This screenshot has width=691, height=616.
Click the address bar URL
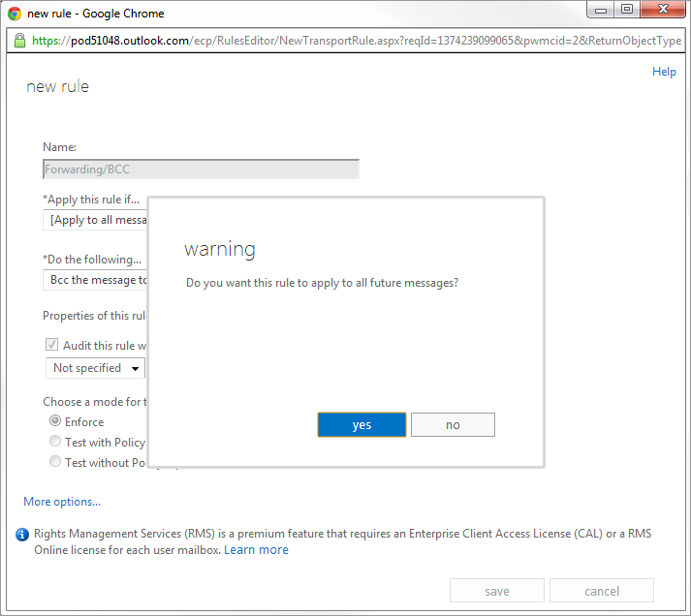tap(356, 41)
